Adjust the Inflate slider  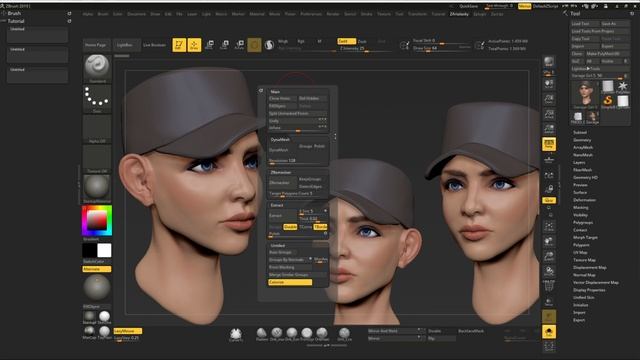coord(298,128)
